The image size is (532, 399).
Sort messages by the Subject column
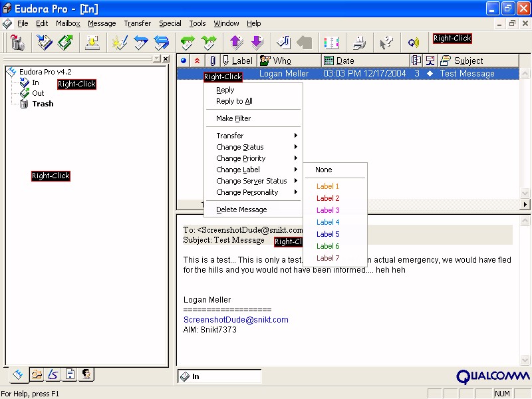coord(478,61)
